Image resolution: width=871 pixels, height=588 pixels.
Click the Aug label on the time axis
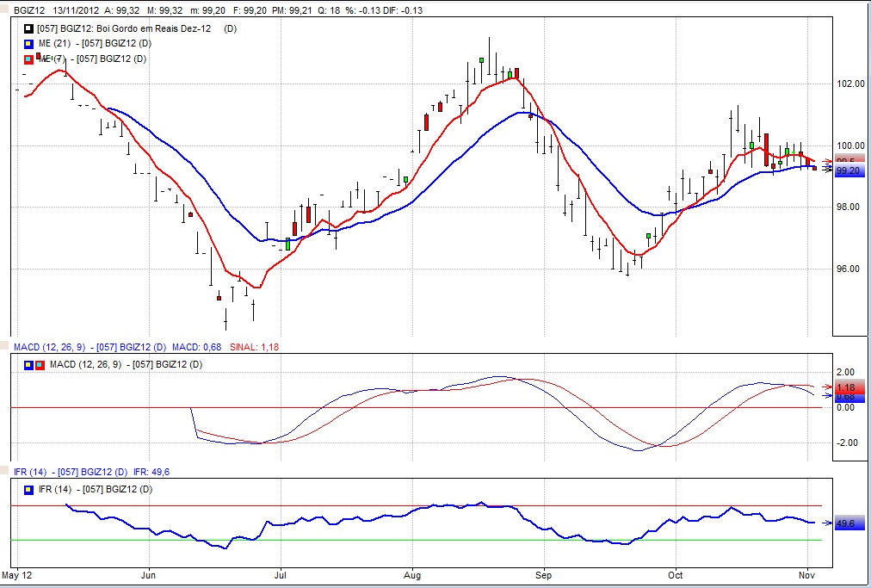point(413,573)
